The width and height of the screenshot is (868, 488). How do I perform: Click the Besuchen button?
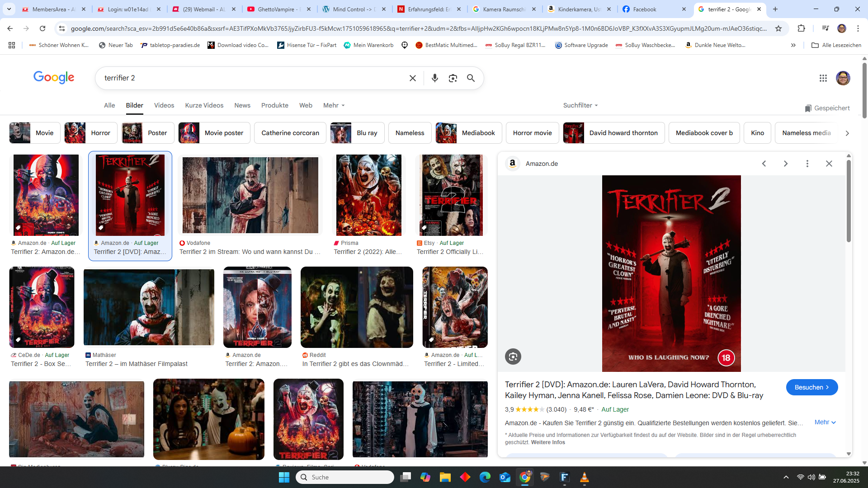coord(812,387)
